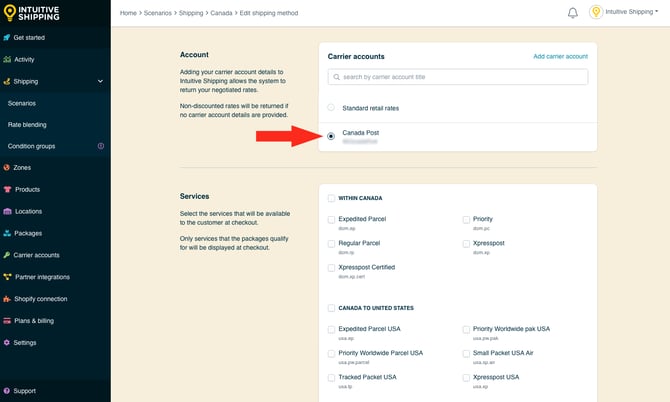670x402 pixels.
Task: Go to Home breadcrumb
Action: [x=128, y=13]
